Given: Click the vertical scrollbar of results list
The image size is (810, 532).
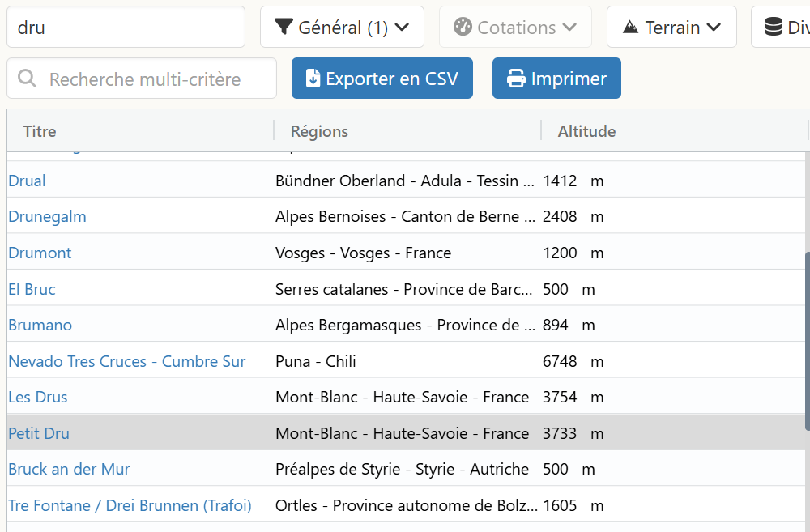Looking at the screenshot, I should (x=808, y=341).
